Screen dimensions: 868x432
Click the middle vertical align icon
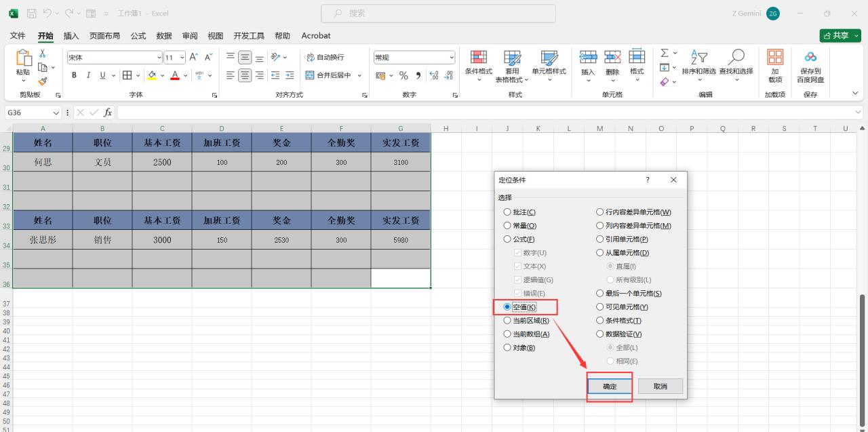point(245,58)
